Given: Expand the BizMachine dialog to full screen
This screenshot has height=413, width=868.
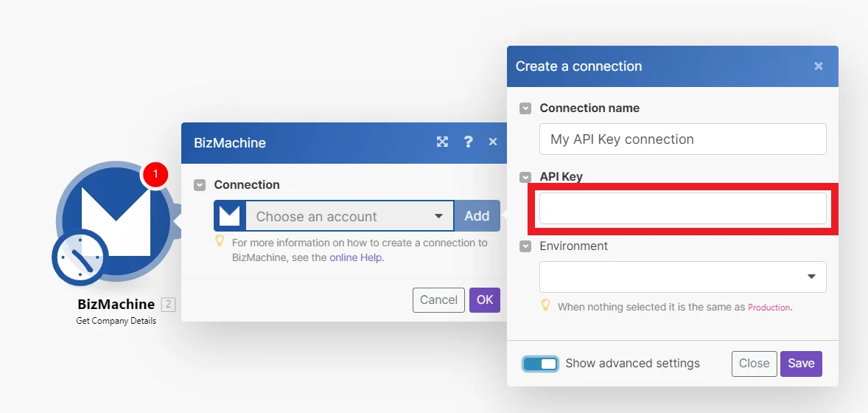Looking at the screenshot, I should [x=442, y=142].
